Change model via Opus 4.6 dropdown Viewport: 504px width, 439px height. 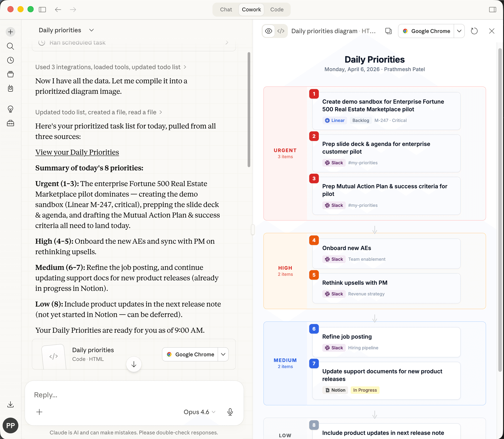coord(200,412)
